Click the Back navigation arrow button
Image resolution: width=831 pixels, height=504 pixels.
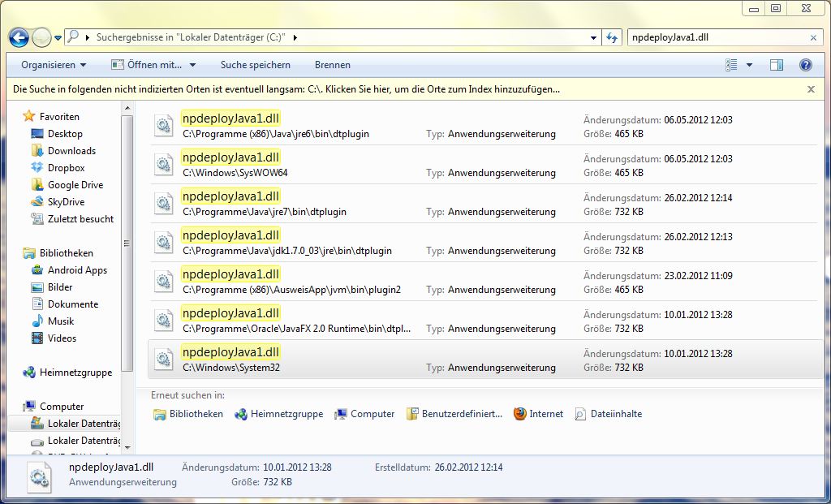(19, 37)
